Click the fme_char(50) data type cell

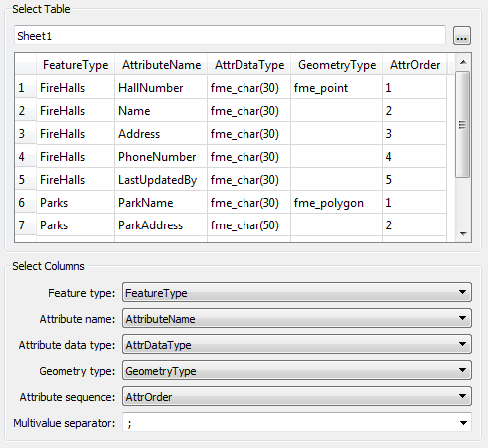tap(248, 225)
